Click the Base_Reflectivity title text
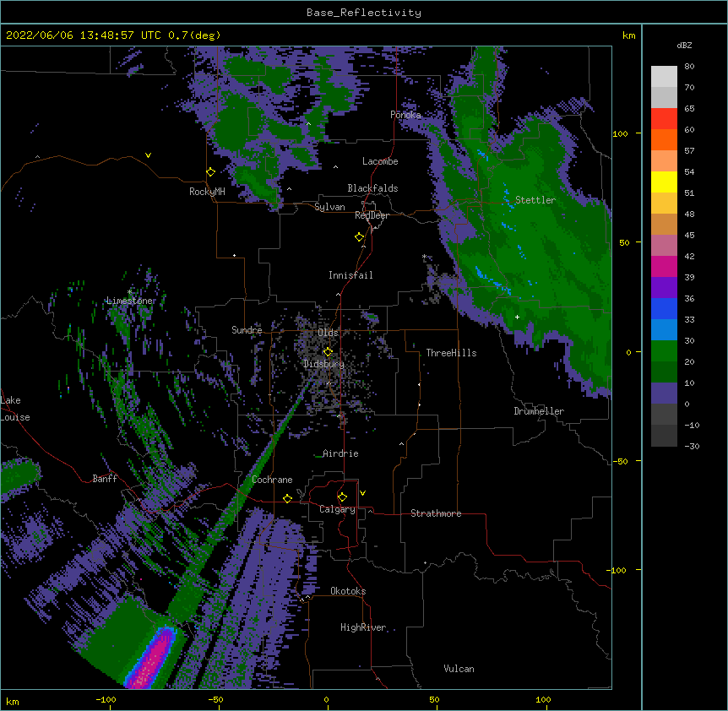 coord(364,13)
